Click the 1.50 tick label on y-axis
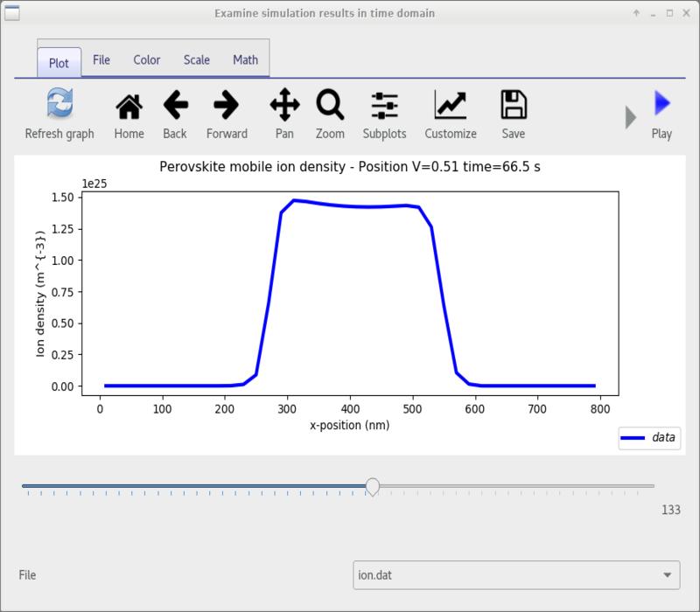 tap(62, 198)
